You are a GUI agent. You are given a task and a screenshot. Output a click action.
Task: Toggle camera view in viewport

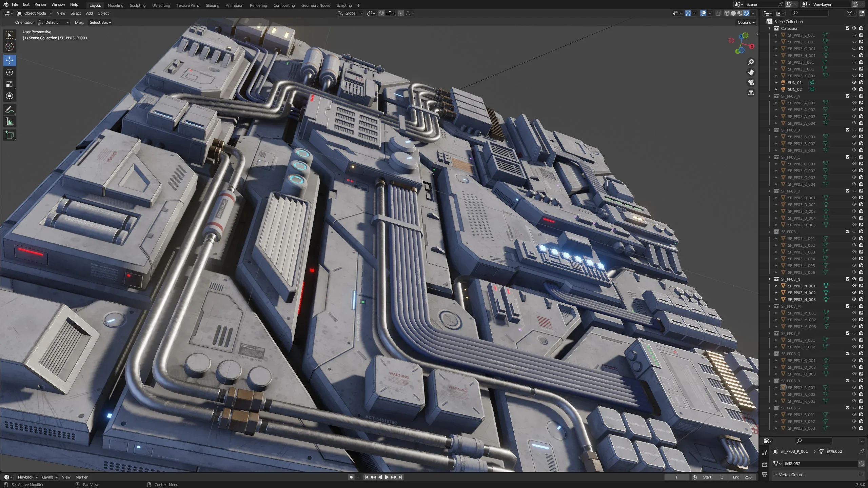[751, 82]
